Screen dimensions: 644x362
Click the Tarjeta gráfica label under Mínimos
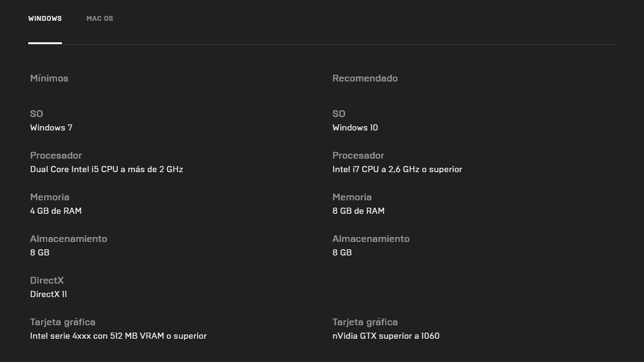pos(63,322)
